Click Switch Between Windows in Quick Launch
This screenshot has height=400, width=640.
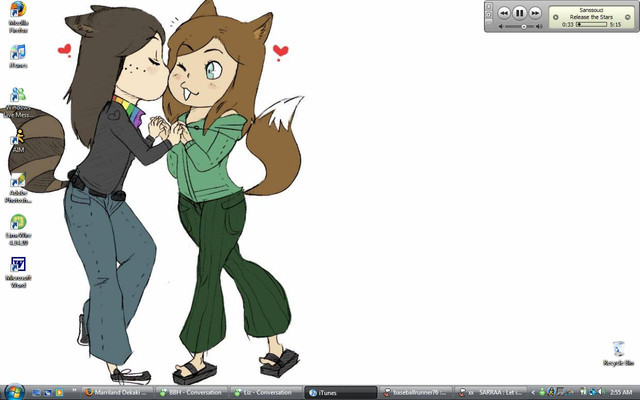48,393
